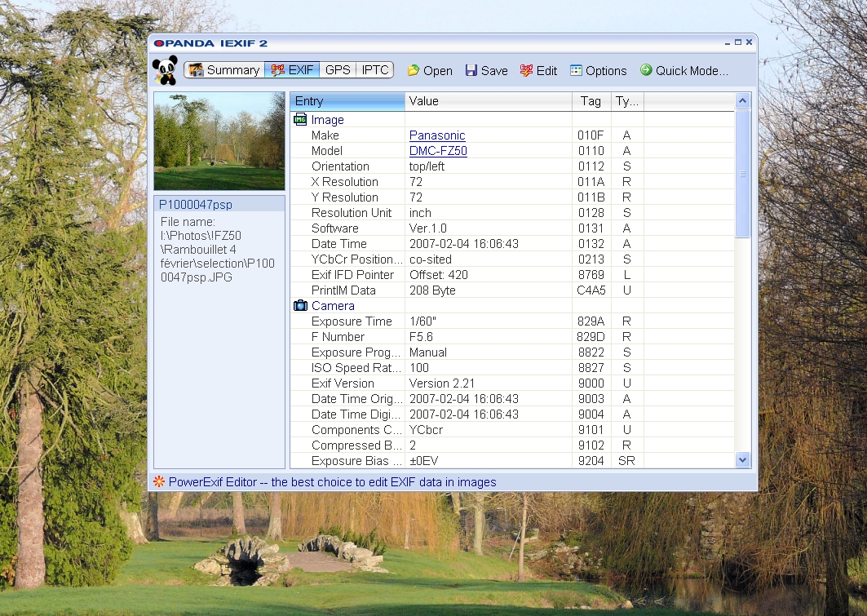Select the Image section icon

(x=300, y=120)
